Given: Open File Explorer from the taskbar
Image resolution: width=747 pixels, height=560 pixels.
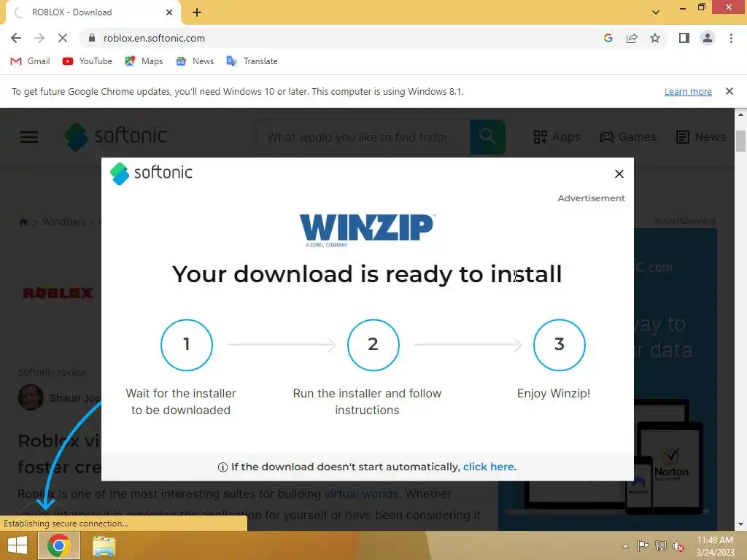Looking at the screenshot, I should coord(104,546).
